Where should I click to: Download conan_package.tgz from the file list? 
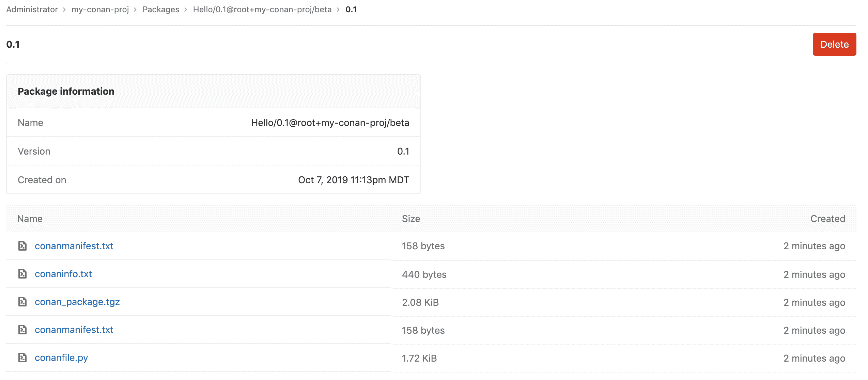pyautogui.click(x=77, y=302)
